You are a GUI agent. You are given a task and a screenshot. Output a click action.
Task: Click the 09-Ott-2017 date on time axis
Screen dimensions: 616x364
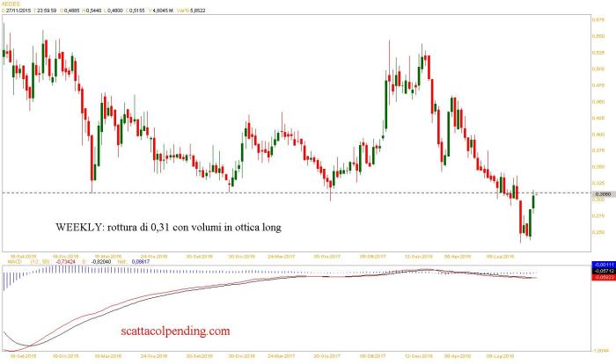tap(373, 256)
